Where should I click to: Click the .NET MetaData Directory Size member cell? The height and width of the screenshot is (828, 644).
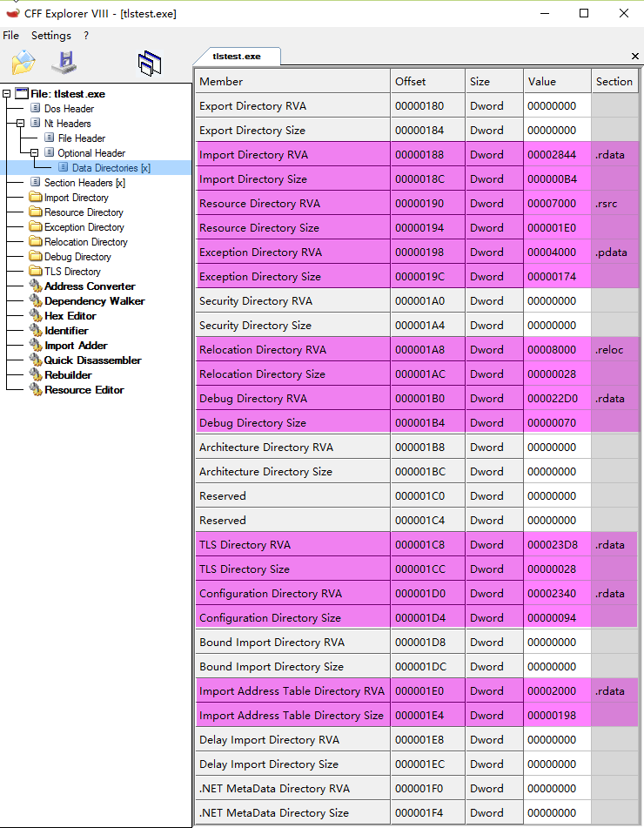coord(293,812)
